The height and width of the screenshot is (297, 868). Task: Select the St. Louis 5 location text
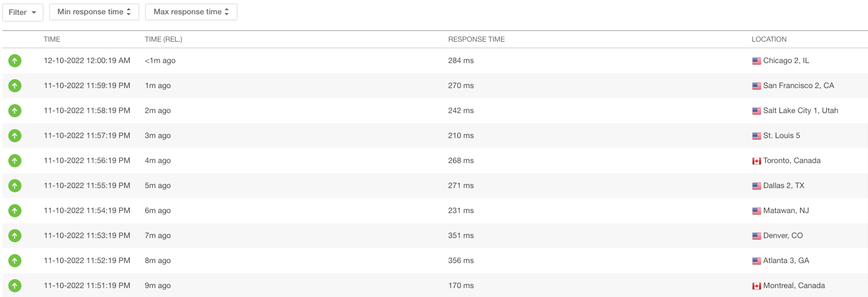[x=782, y=136]
